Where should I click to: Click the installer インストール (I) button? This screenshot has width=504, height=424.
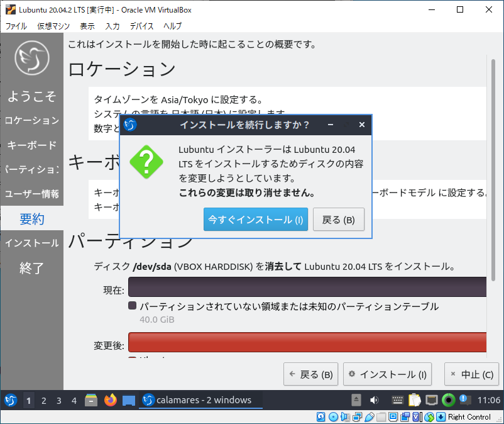(x=387, y=374)
